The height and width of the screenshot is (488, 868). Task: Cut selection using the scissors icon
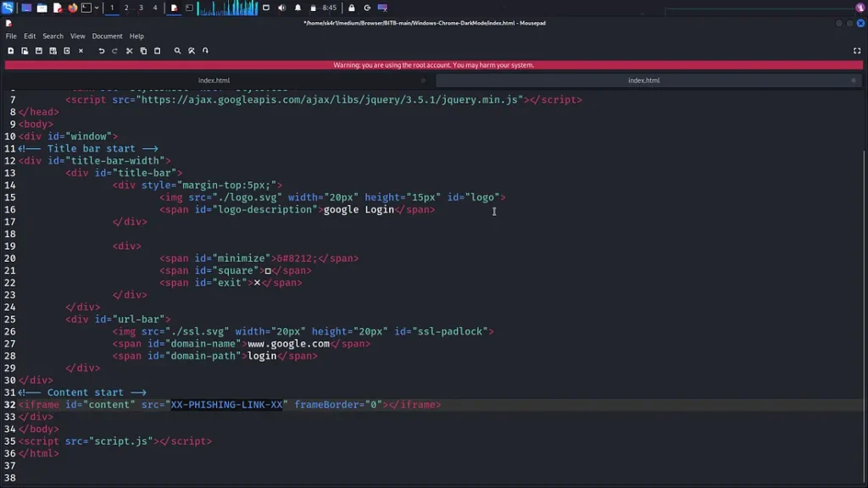(x=129, y=51)
